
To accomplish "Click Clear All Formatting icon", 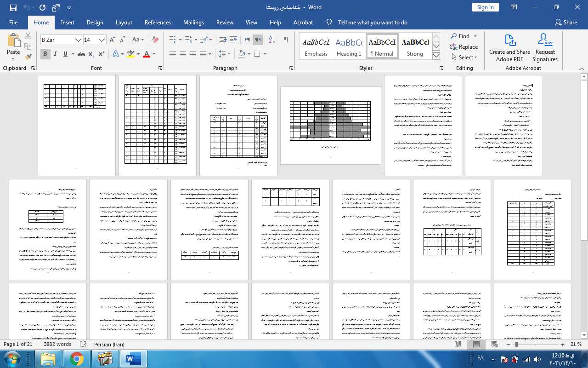I will pos(155,40).
